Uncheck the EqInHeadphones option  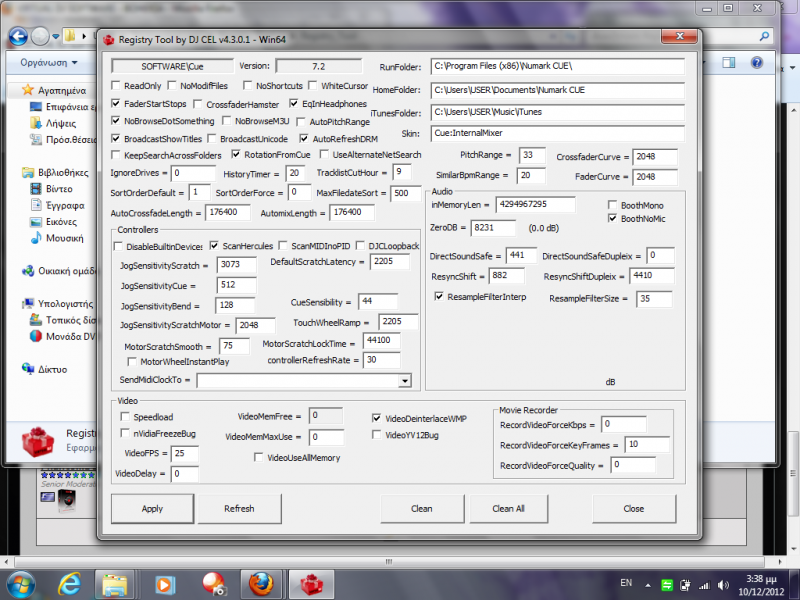[294, 104]
